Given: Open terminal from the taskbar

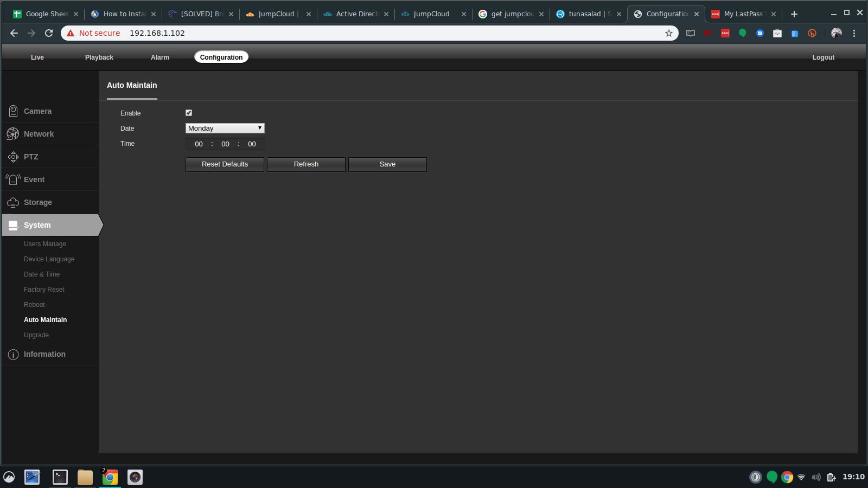Looking at the screenshot, I should tap(60, 477).
